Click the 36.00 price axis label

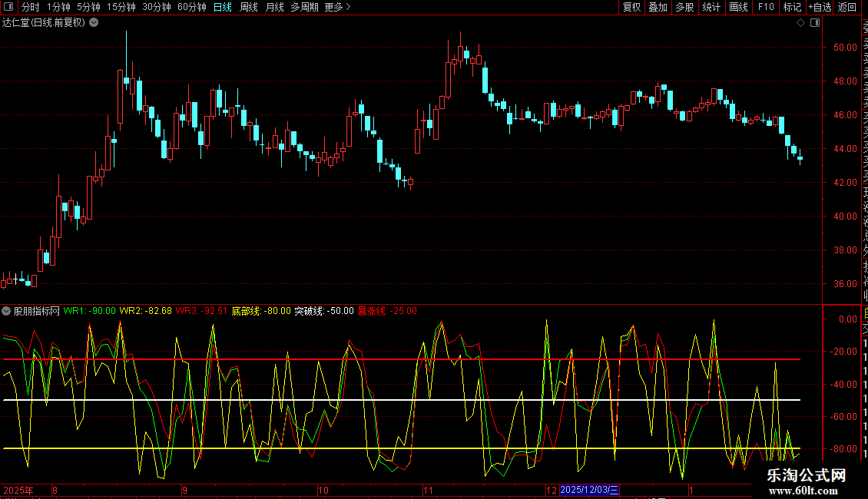tap(845, 284)
